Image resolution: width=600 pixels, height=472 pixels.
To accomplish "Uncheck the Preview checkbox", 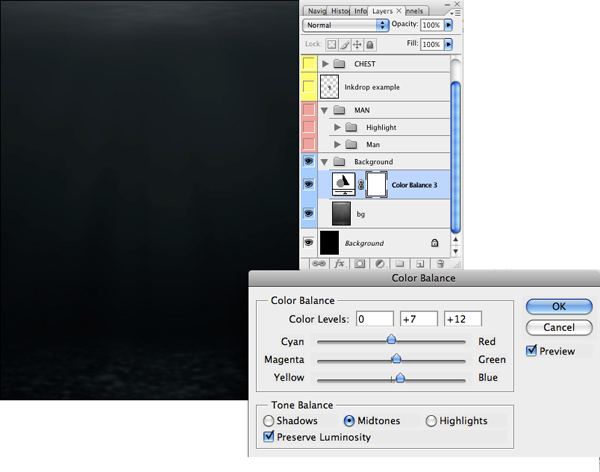I will tap(533, 351).
